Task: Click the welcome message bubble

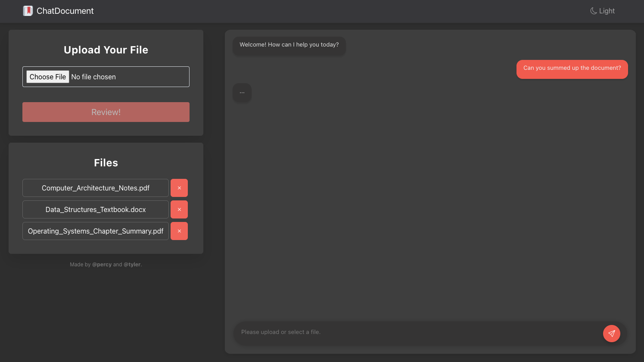Action: [289, 45]
